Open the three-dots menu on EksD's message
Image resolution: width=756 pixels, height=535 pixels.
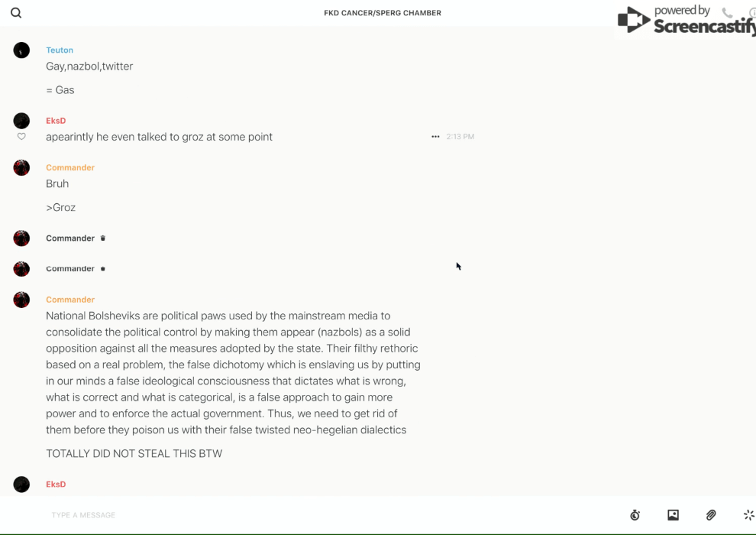[435, 137]
